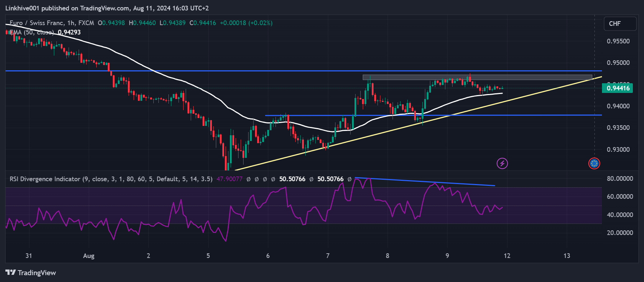Click the 31 date label on time axis
Viewport: 644px width, 282px height.
tap(29, 256)
